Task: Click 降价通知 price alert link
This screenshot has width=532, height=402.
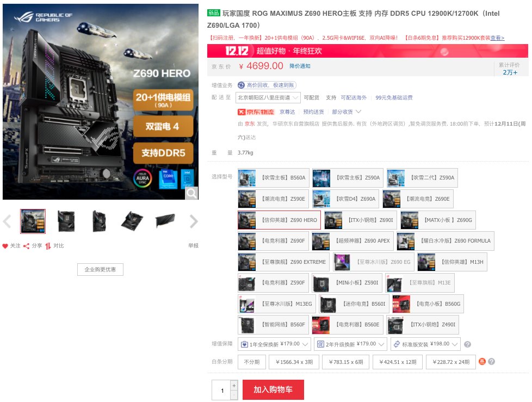Action: point(300,66)
